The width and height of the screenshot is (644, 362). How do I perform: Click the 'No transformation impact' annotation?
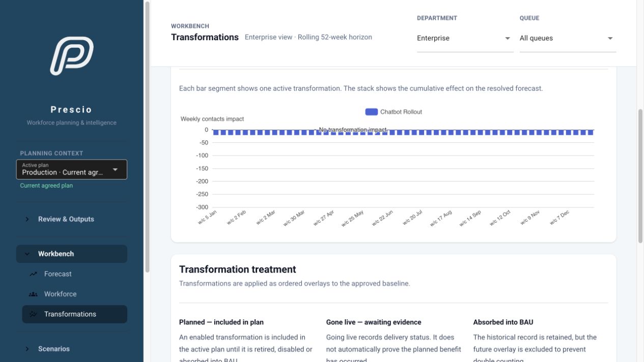coord(353,130)
